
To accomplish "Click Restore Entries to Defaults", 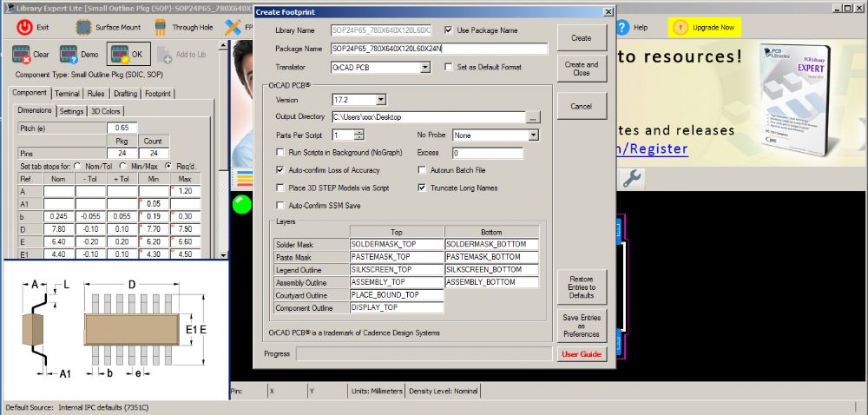I will pyautogui.click(x=582, y=287).
